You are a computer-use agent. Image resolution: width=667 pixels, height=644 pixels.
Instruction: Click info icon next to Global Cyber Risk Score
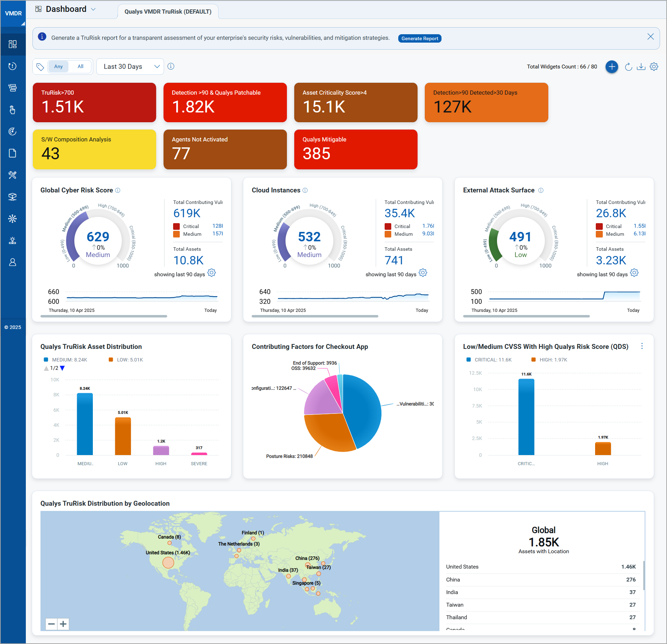pyautogui.click(x=118, y=190)
